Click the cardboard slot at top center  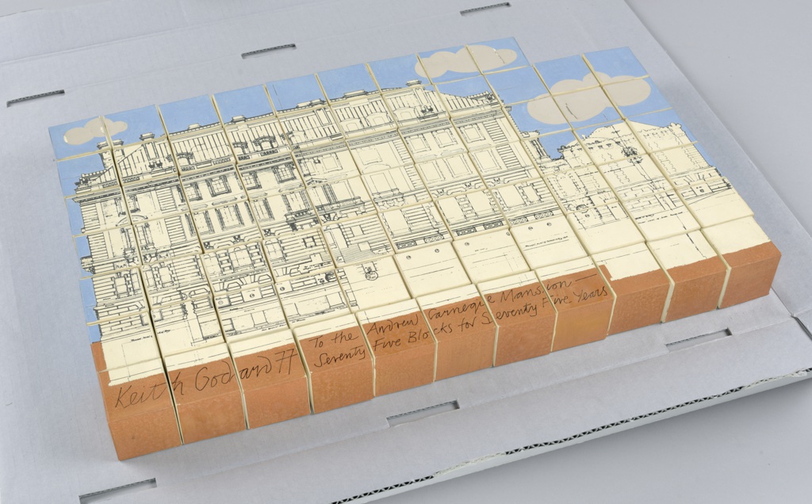point(268,51)
